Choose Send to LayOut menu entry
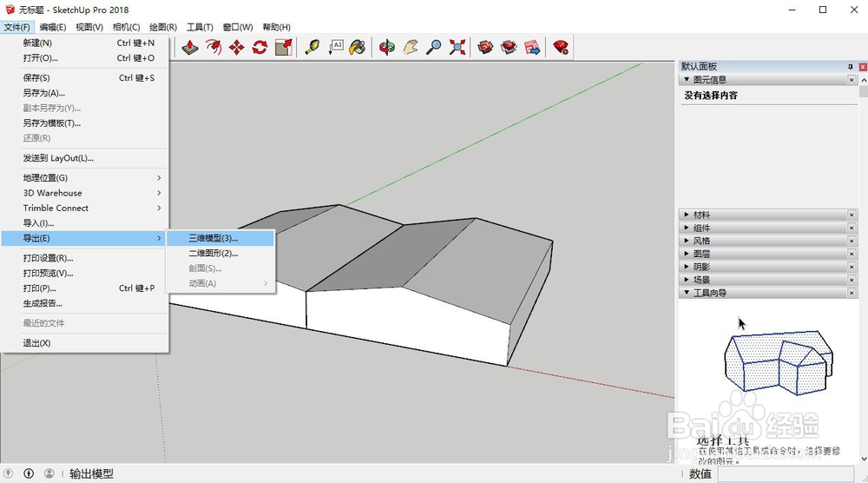868x483 pixels. coord(84,158)
